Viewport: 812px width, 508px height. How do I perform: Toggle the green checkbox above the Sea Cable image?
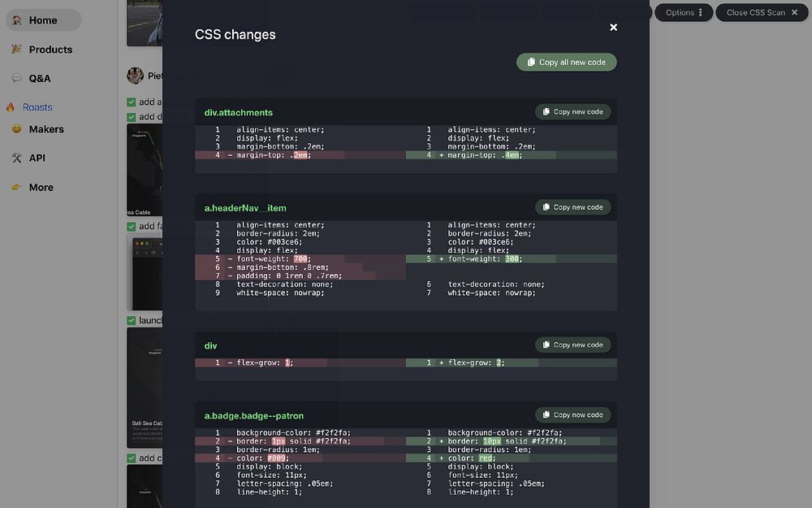(132, 117)
